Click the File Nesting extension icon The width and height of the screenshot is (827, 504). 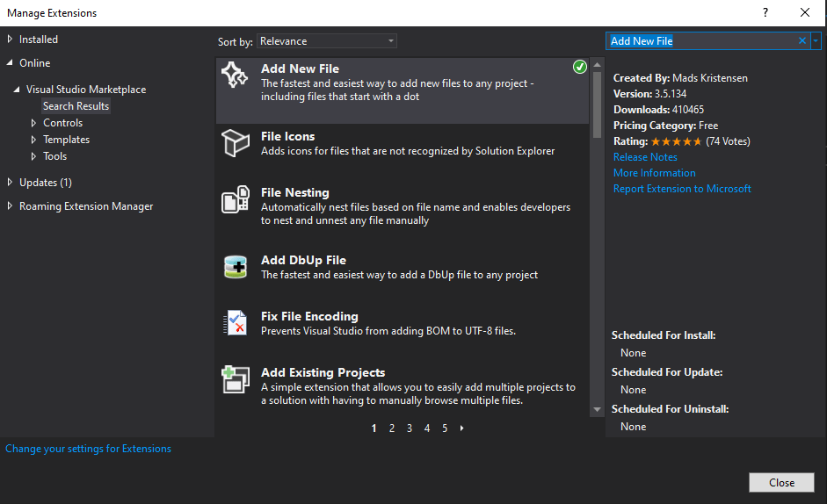pos(236,201)
